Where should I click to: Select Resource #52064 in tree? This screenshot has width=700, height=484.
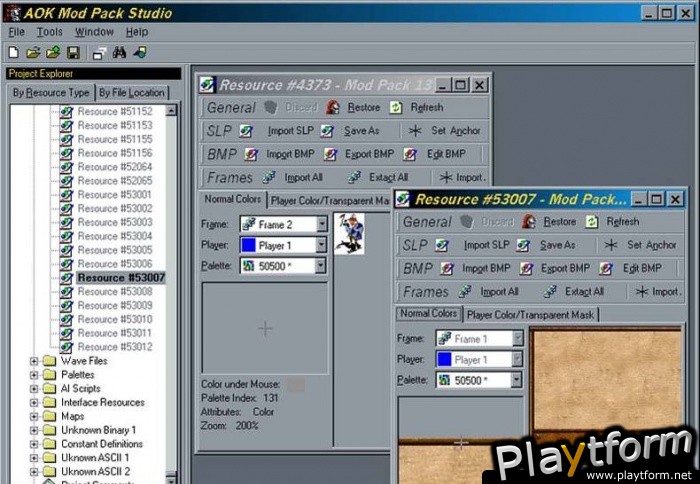point(115,167)
